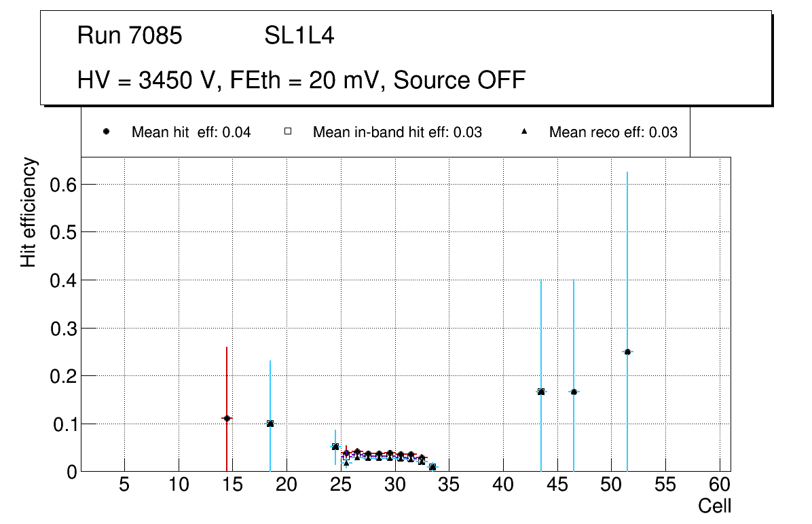Viewport: 812px width, 524px height.
Task: Click the lowest data point near cell 33
Action: [x=432, y=467]
